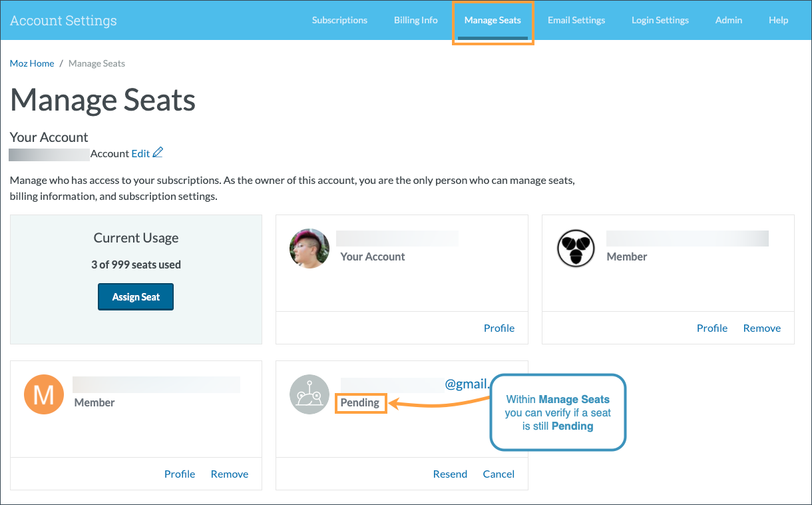
Task: Click the black trio avatar on the Member card
Action: 575,248
